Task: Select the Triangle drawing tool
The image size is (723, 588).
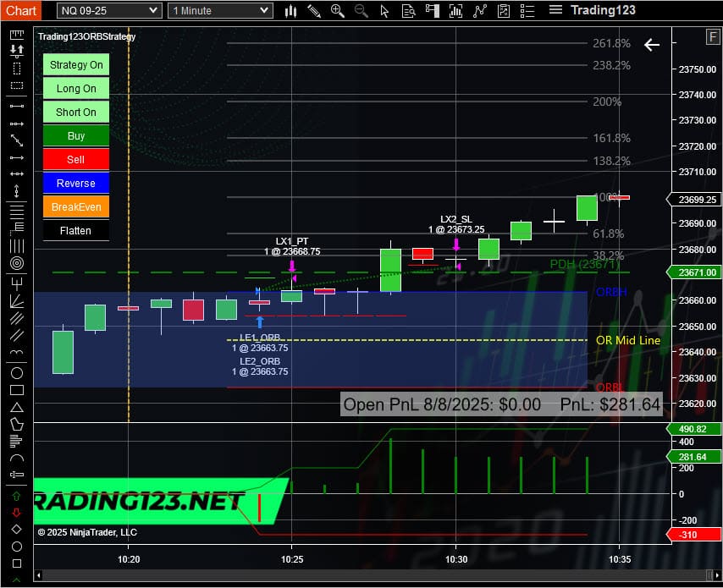Action: (x=17, y=407)
